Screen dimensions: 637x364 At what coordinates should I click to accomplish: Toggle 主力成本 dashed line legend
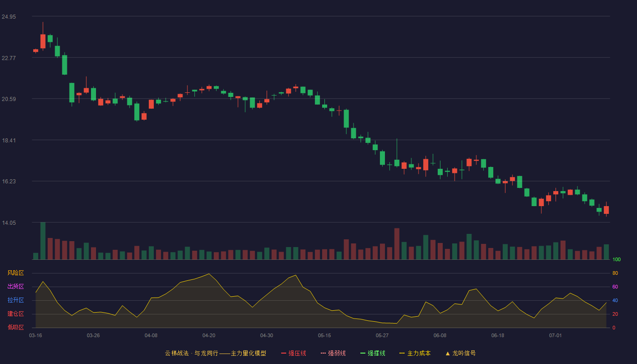[415, 353]
